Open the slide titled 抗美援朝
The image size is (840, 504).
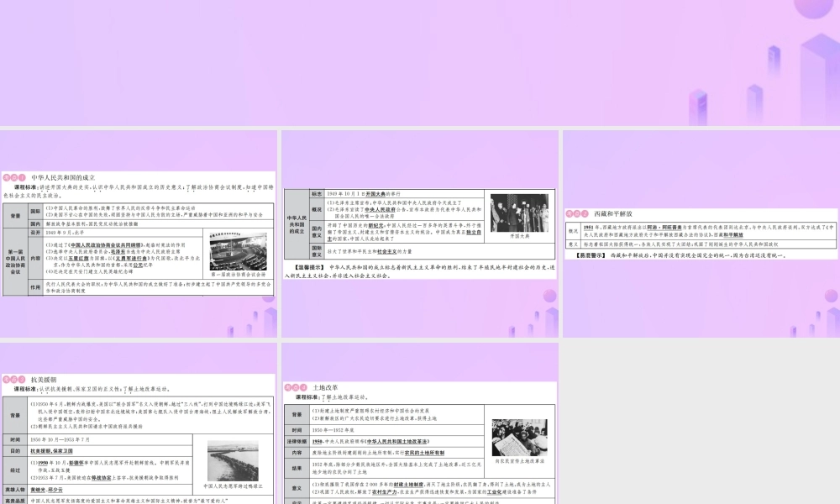coord(139,423)
